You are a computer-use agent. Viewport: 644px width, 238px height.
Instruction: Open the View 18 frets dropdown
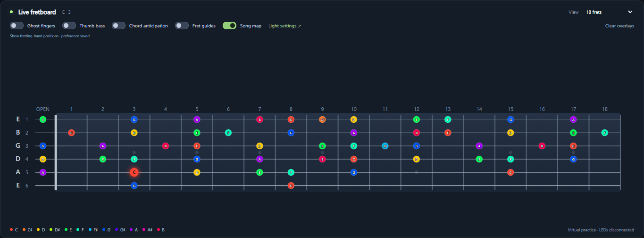(610, 12)
